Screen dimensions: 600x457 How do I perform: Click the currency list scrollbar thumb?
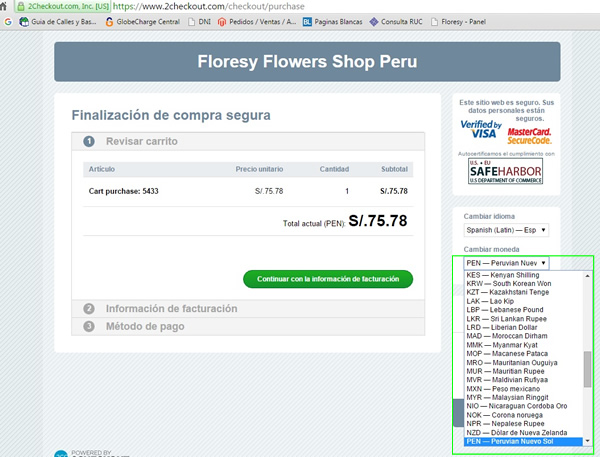587,369
